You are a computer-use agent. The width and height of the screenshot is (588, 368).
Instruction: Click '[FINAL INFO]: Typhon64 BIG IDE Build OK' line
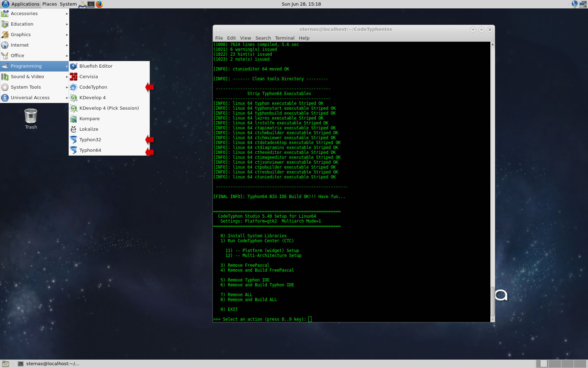click(x=279, y=197)
